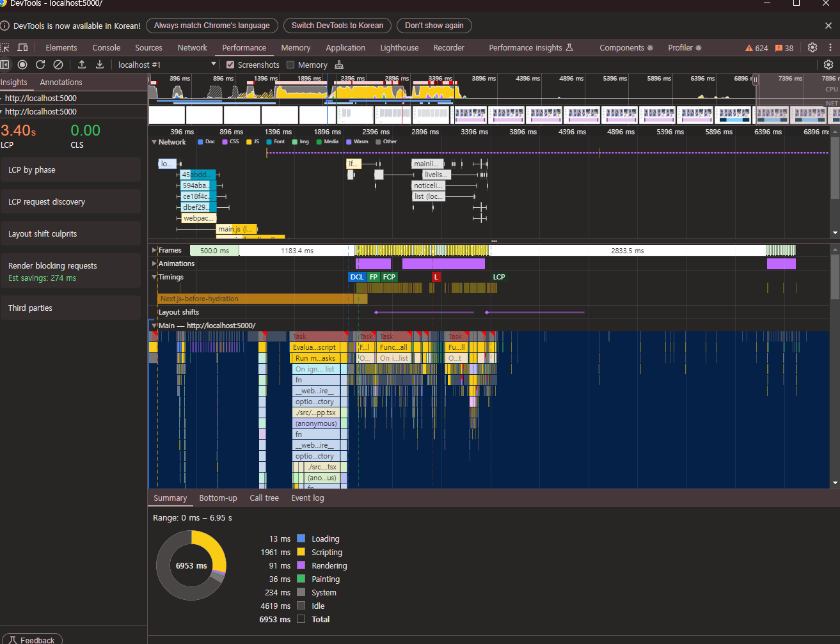The image size is (840, 644).
Task: Select the Evaluate script flame chart entry
Action: tap(315, 347)
